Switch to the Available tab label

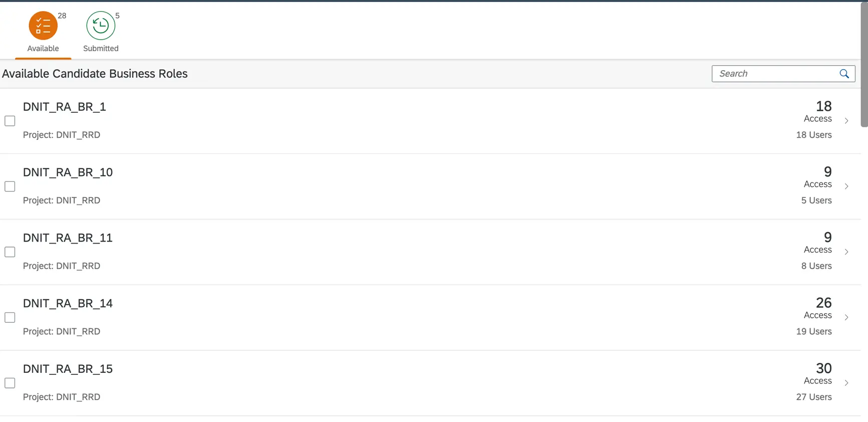(43, 49)
